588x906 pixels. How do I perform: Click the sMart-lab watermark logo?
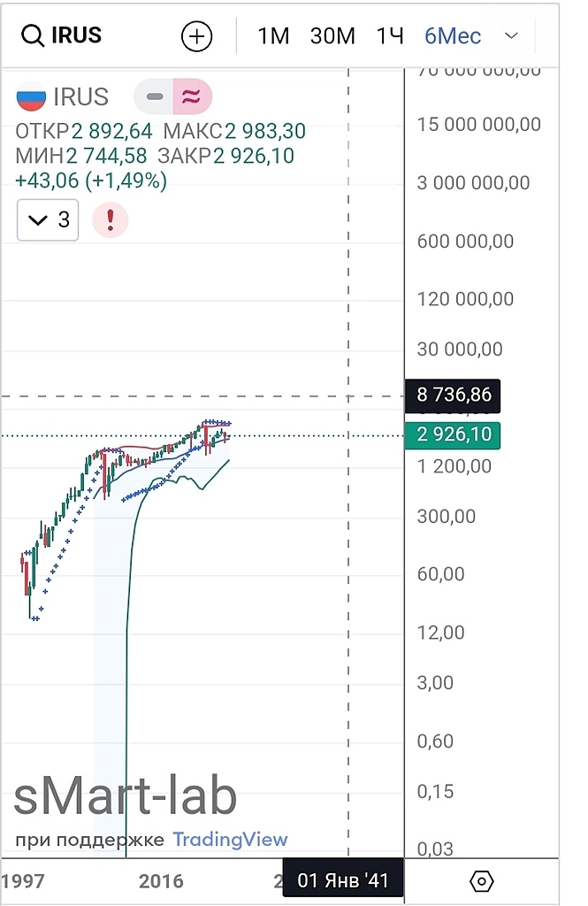tap(126, 796)
